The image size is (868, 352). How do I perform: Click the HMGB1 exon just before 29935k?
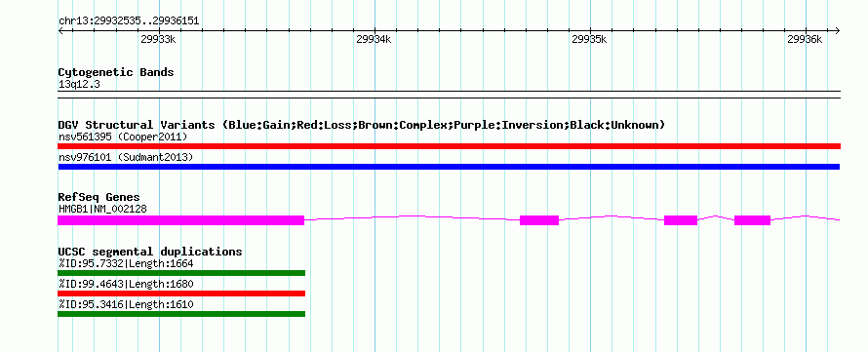point(539,220)
